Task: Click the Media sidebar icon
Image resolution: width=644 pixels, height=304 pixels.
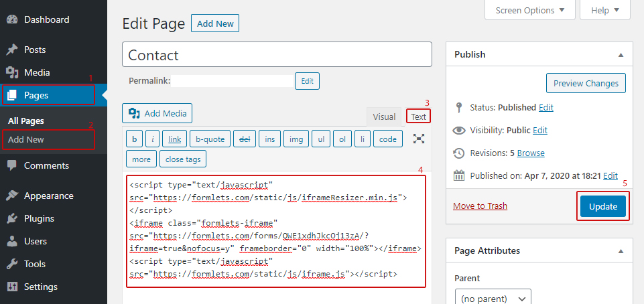Action: [x=12, y=72]
